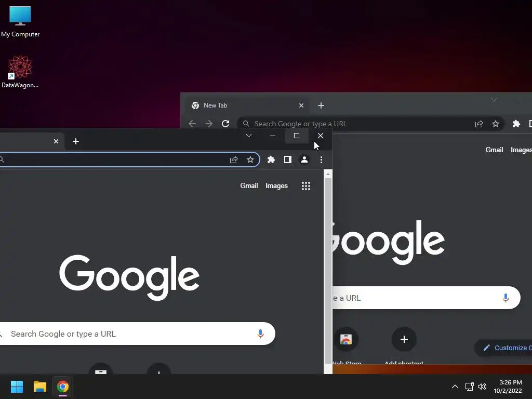Open My Computer desktop icon
The image size is (532, 399).
pyautogui.click(x=20, y=21)
